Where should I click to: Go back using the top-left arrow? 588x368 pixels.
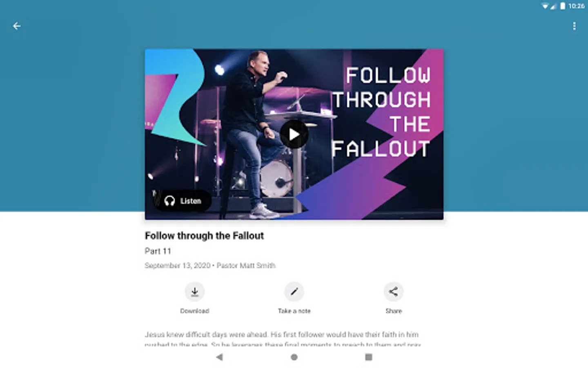point(17,26)
